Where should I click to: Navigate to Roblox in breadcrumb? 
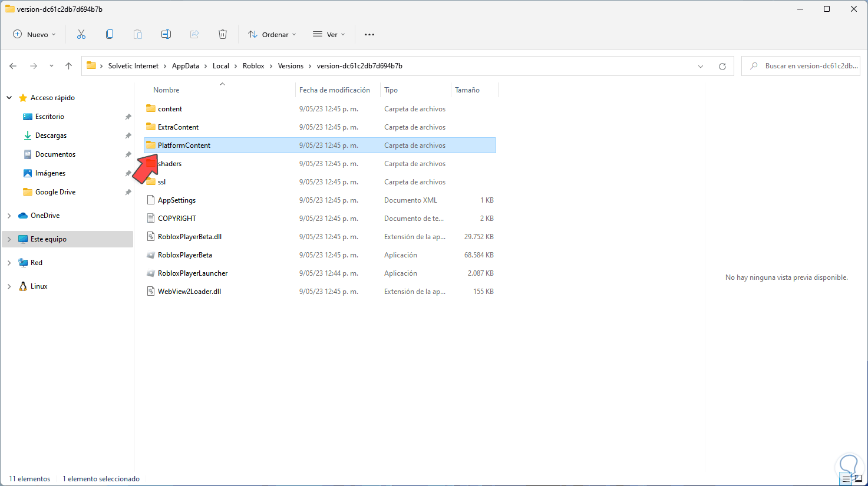[x=253, y=66]
